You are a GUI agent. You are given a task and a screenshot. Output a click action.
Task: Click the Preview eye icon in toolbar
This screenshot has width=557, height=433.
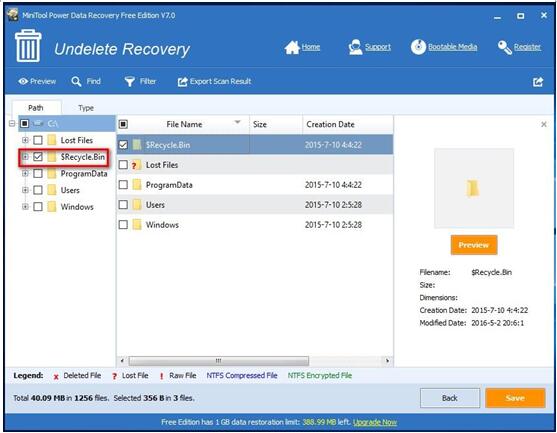click(23, 81)
